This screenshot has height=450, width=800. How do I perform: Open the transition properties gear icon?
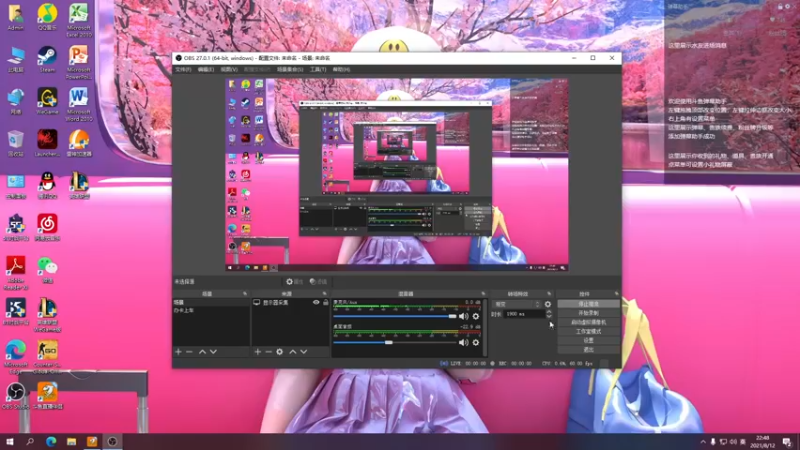point(547,304)
